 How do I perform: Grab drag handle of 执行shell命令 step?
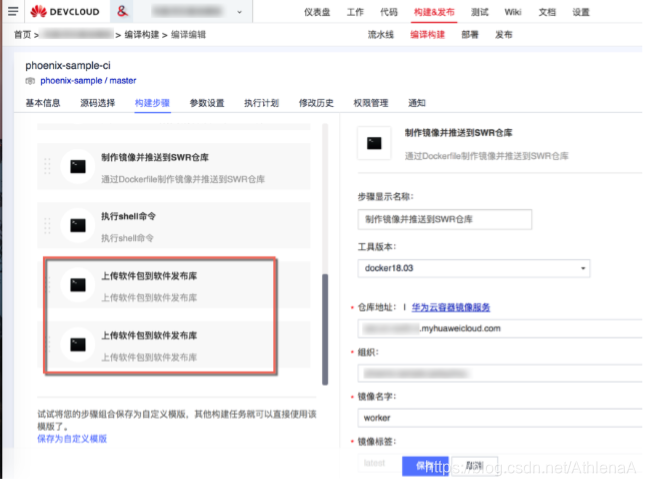[47, 225]
